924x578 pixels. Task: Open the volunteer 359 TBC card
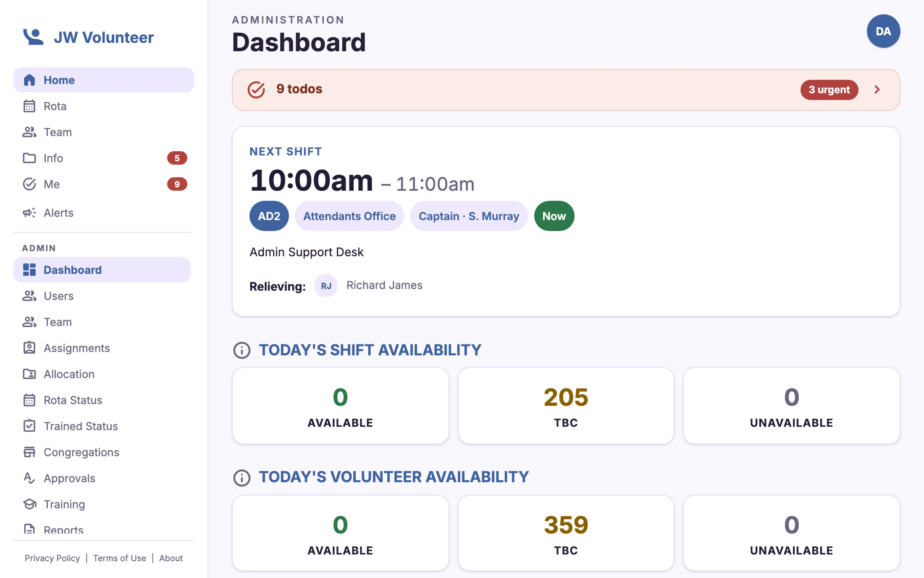[x=566, y=533]
